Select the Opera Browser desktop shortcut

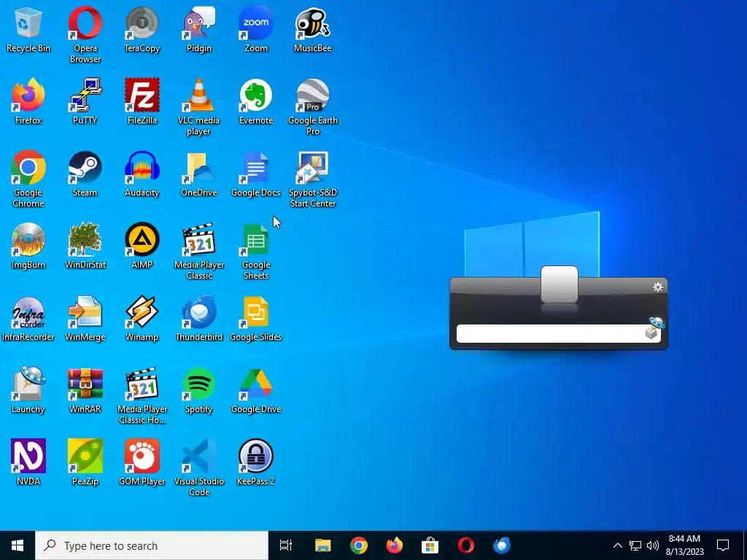pyautogui.click(x=85, y=35)
